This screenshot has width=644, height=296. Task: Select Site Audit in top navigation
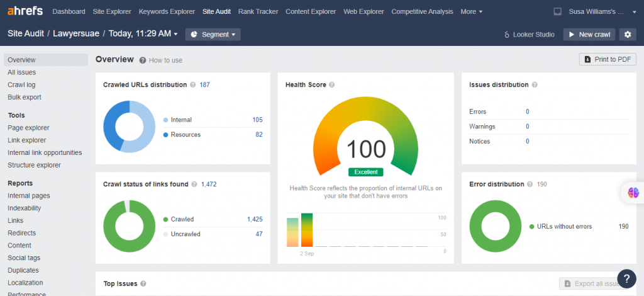[216, 11]
